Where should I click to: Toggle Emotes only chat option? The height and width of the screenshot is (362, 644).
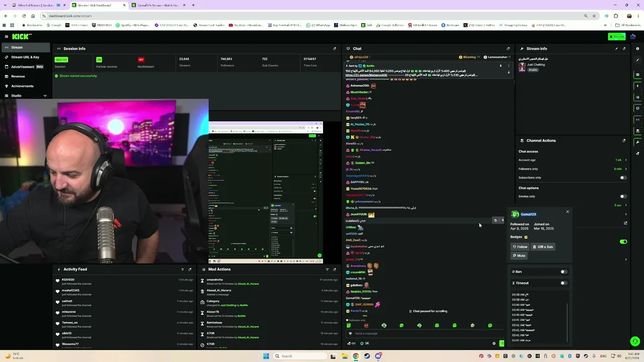tap(623, 197)
